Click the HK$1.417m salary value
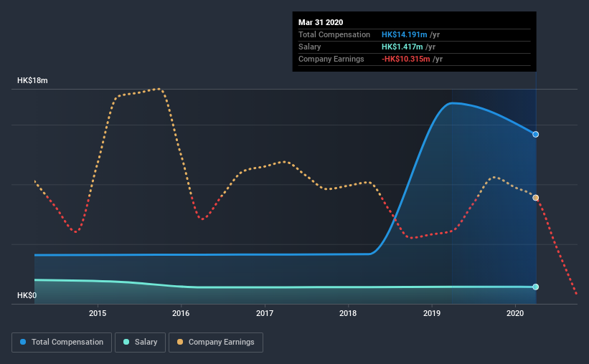 [402, 47]
